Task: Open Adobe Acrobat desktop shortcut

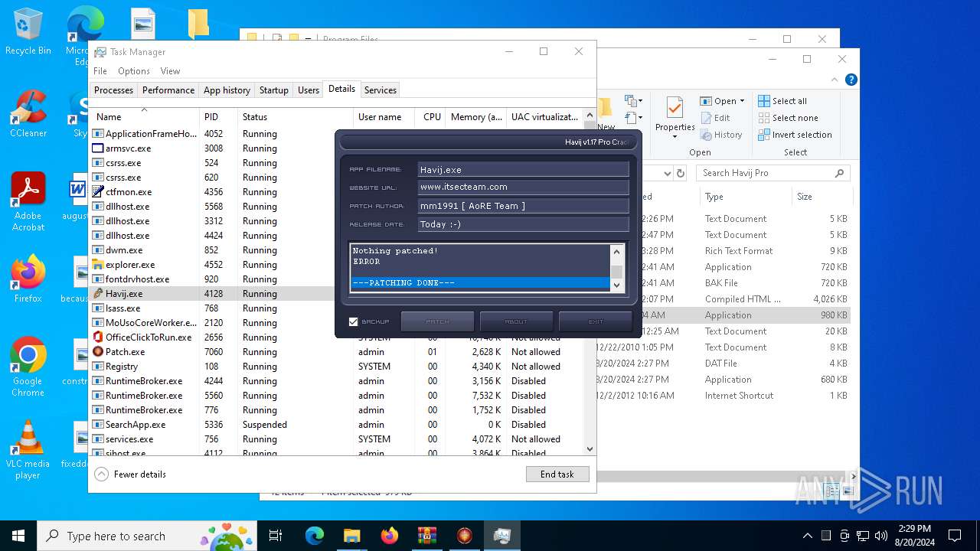Action: pos(28,201)
